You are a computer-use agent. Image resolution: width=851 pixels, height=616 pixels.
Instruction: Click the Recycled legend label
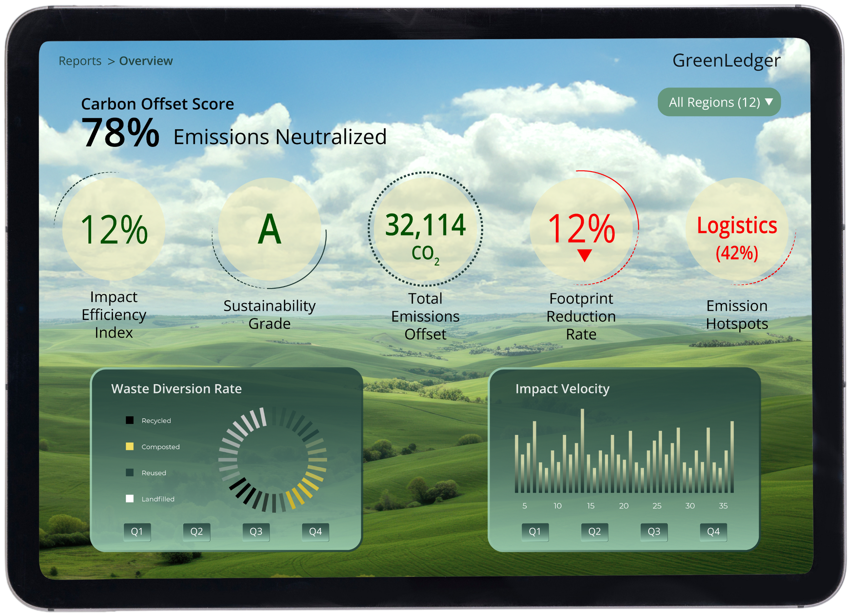point(156,421)
